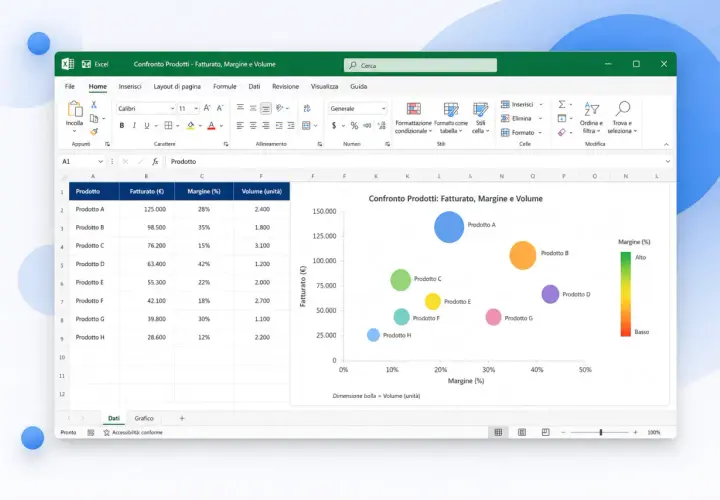Click the Clear eraser icon in Modifica
This screenshot has height=500, width=720.
(x=562, y=132)
